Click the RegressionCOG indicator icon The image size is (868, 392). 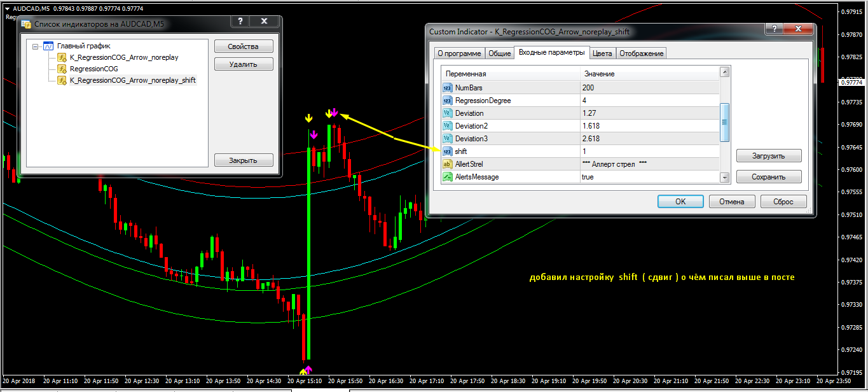pos(62,69)
